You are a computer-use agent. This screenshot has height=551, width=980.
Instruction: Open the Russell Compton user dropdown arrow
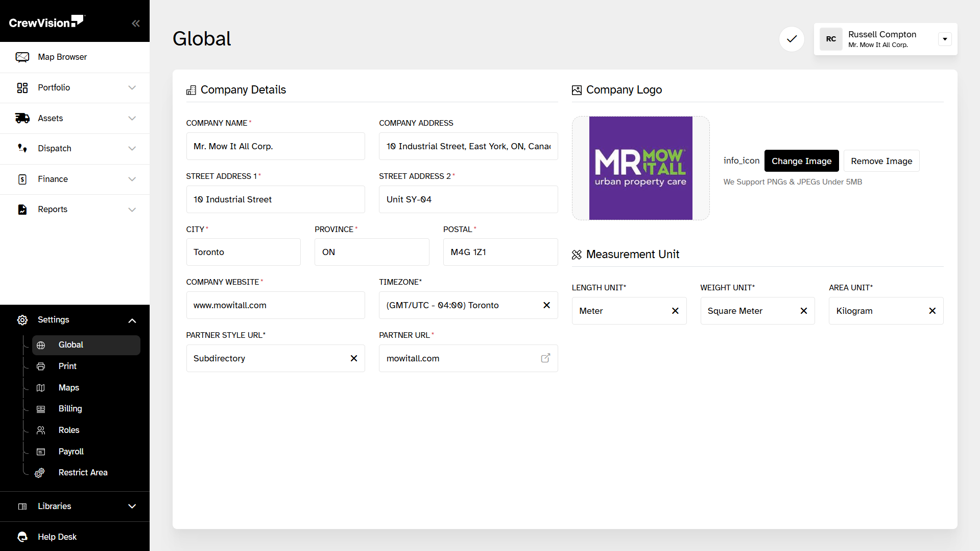click(x=945, y=39)
